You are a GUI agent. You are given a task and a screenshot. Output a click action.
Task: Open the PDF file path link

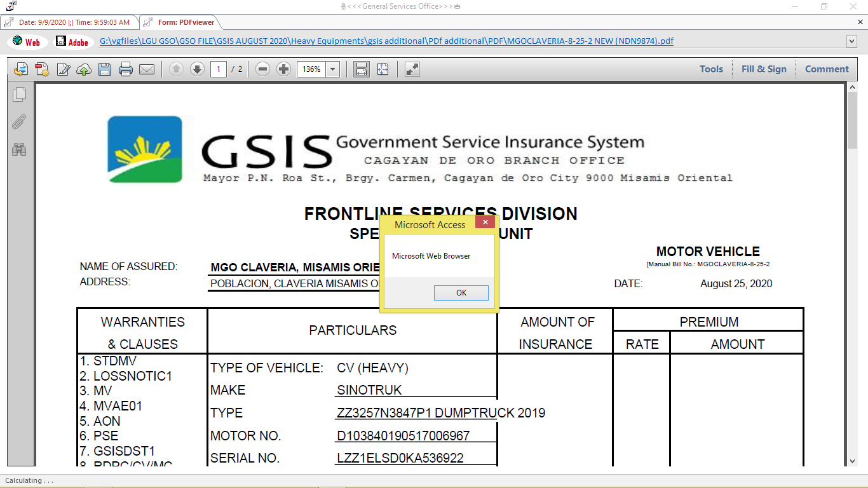[386, 41]
